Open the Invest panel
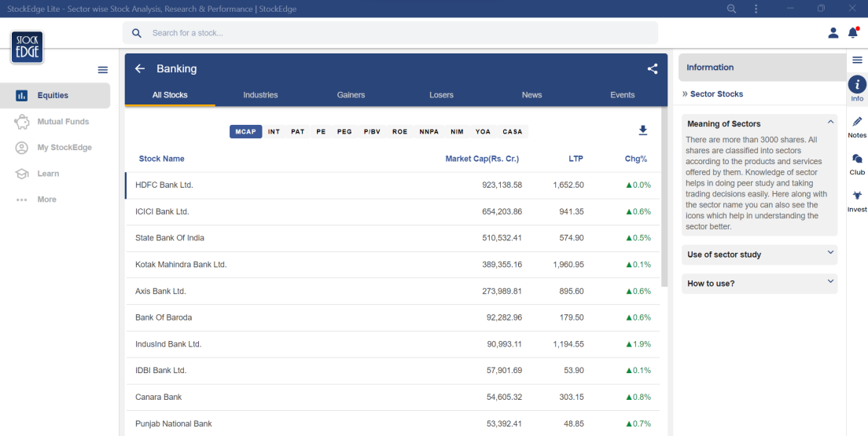 coord(857,200)
